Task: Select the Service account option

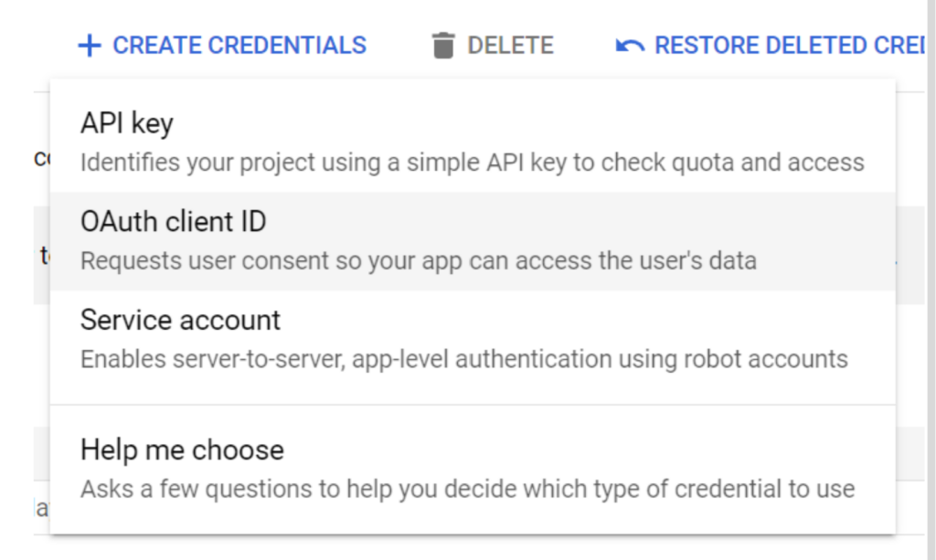Action: pyautogui.click(x=473, y=339)
